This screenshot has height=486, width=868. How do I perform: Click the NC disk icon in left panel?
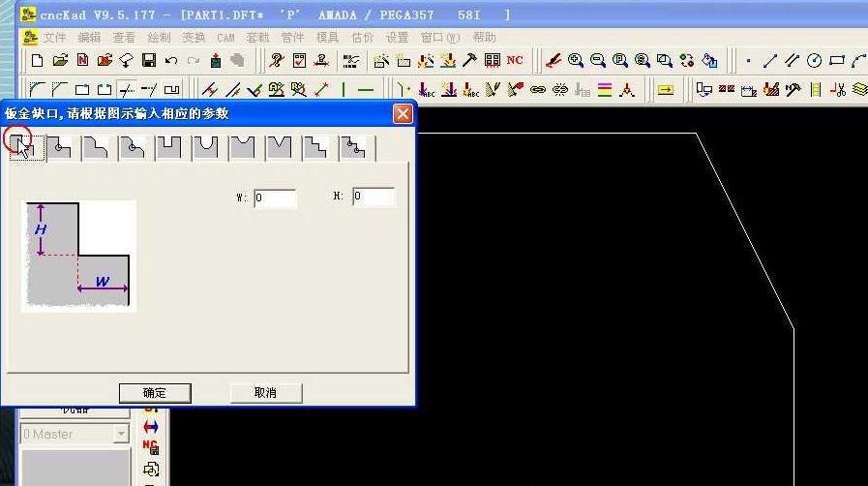click(151, 447)
